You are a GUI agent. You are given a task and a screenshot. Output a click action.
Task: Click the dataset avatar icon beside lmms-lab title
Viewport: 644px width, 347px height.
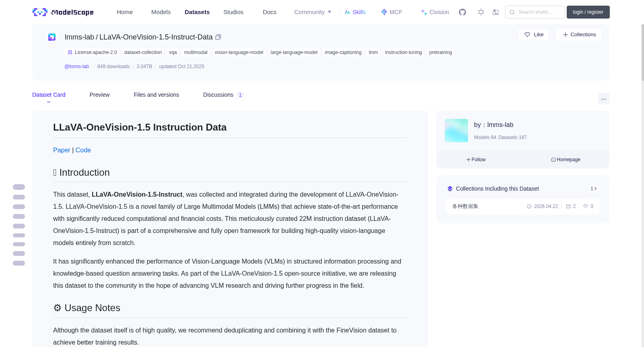coord(52,37)
